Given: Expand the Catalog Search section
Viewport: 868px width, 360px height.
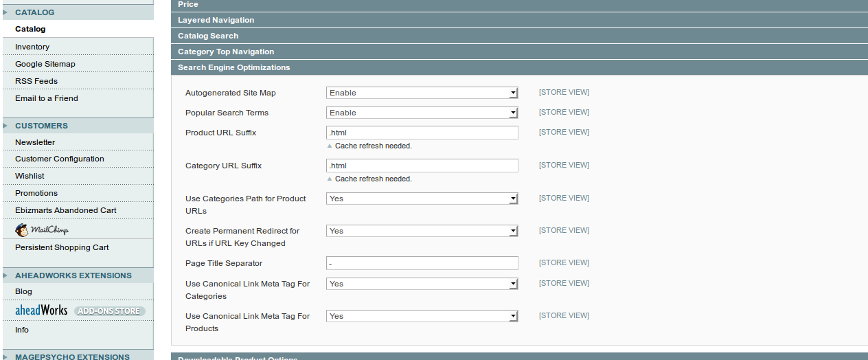Looking at the screenshot, I should pos(208,36).
